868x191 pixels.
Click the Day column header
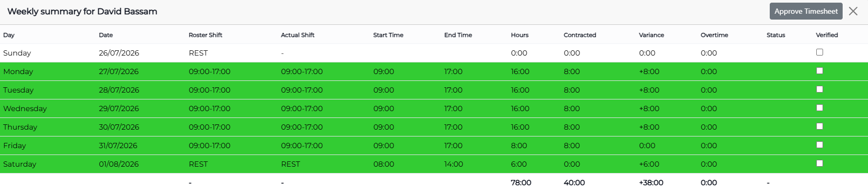tap(9, 35)
